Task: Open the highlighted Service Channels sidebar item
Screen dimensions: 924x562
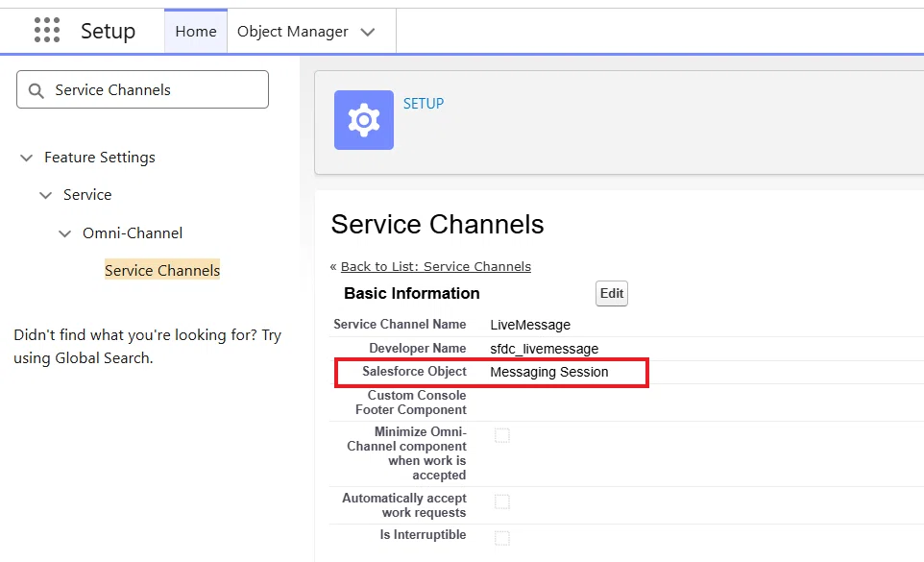Action: tap(162, 270)
